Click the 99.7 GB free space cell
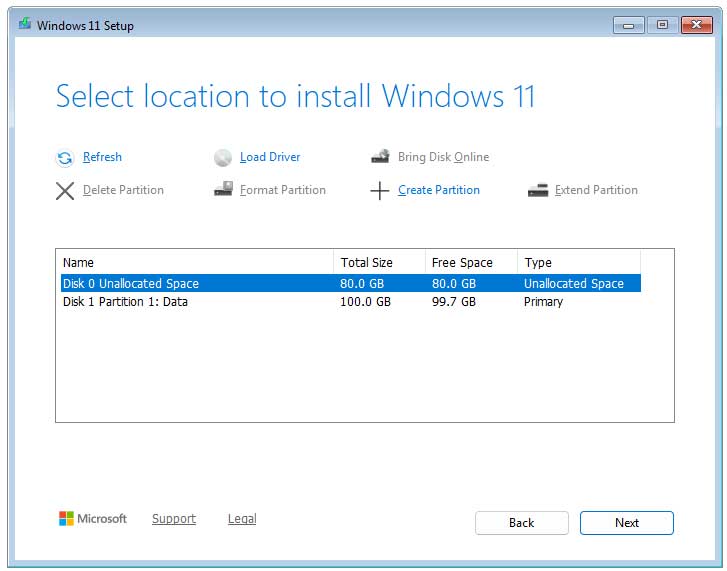 click(453, 302)
